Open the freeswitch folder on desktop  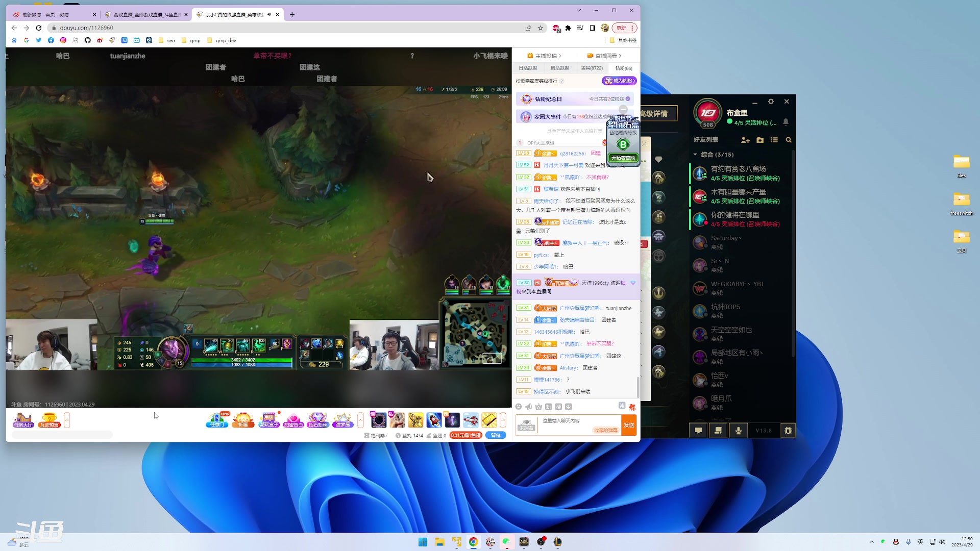[x=962, y=203]
